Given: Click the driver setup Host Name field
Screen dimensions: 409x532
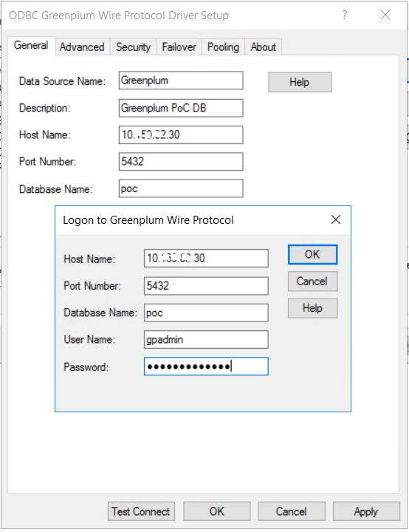Looking at the screenshot, I should (x=181, y=134).
